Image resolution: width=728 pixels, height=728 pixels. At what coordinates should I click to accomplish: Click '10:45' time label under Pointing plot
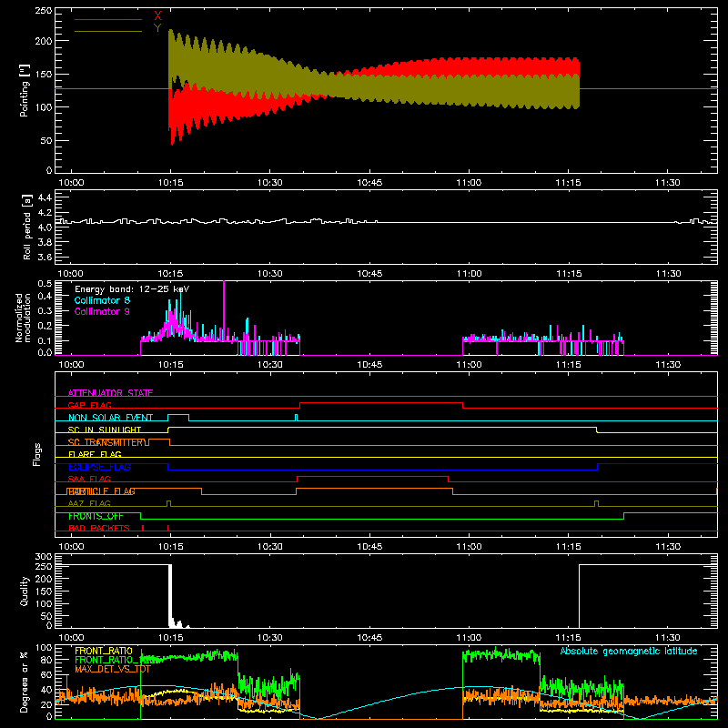369,183
